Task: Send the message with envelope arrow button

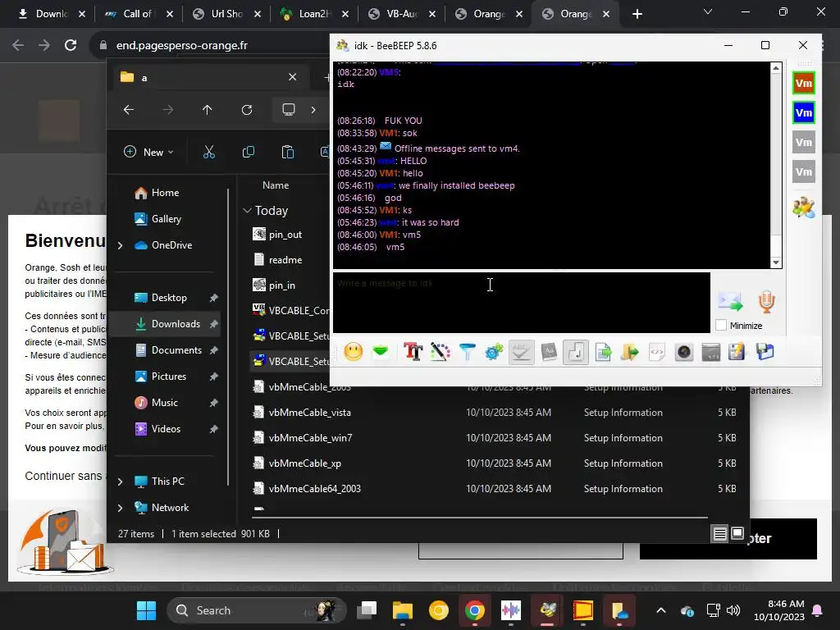Action: [x=730, y=302]
